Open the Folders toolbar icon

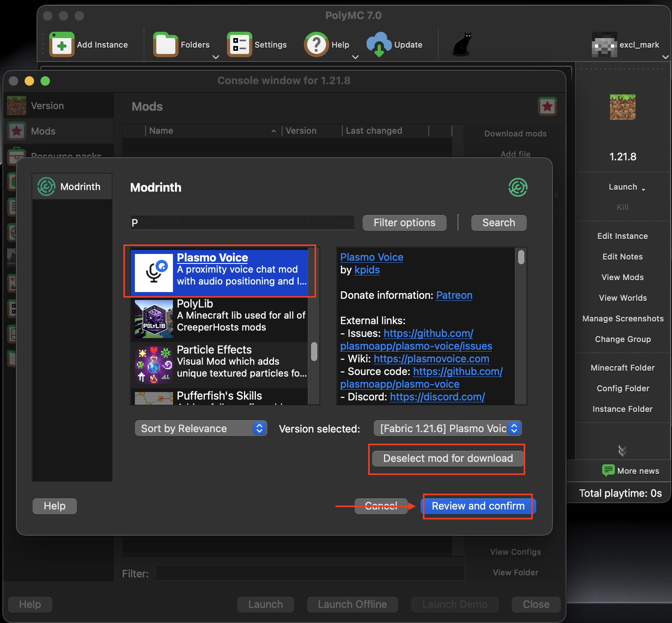[165, 45]
